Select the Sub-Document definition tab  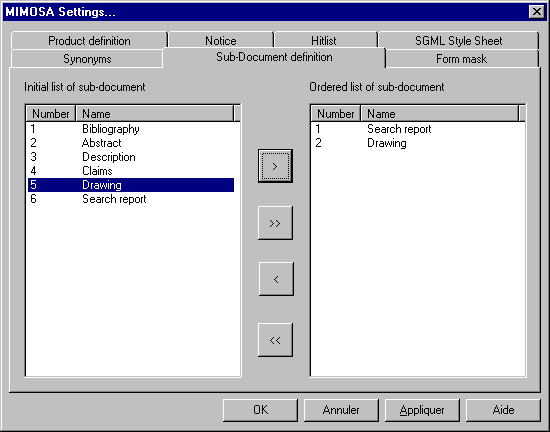pyautogui.click(x=274, y=57)
